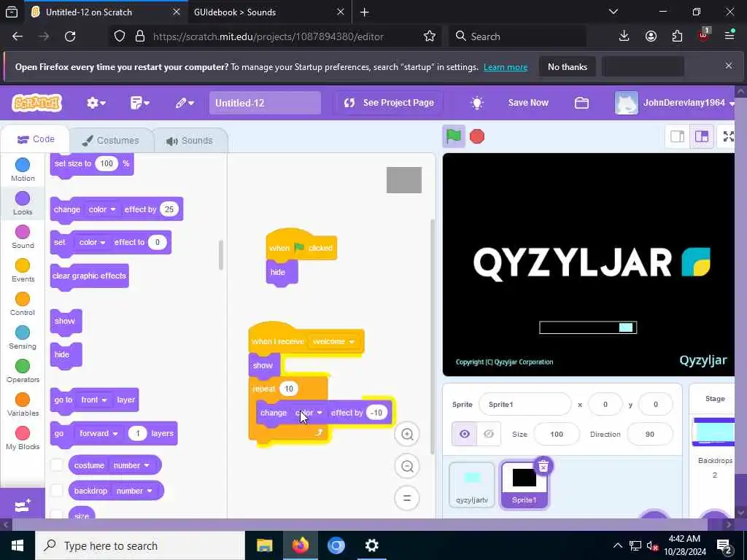Open the welcome message dropdown
The height and width of the screenshot is (560, 747).
click(333, 341)
